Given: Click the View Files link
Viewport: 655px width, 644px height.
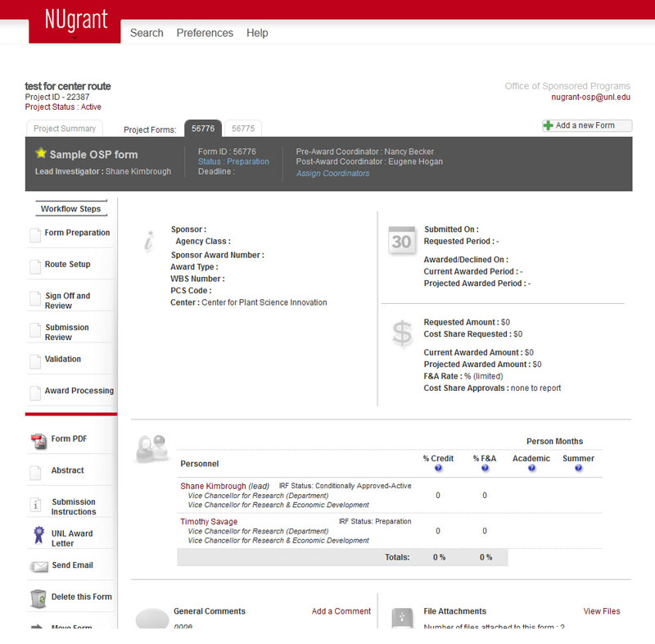Looking at the screenshot, I should click(602, 611).
